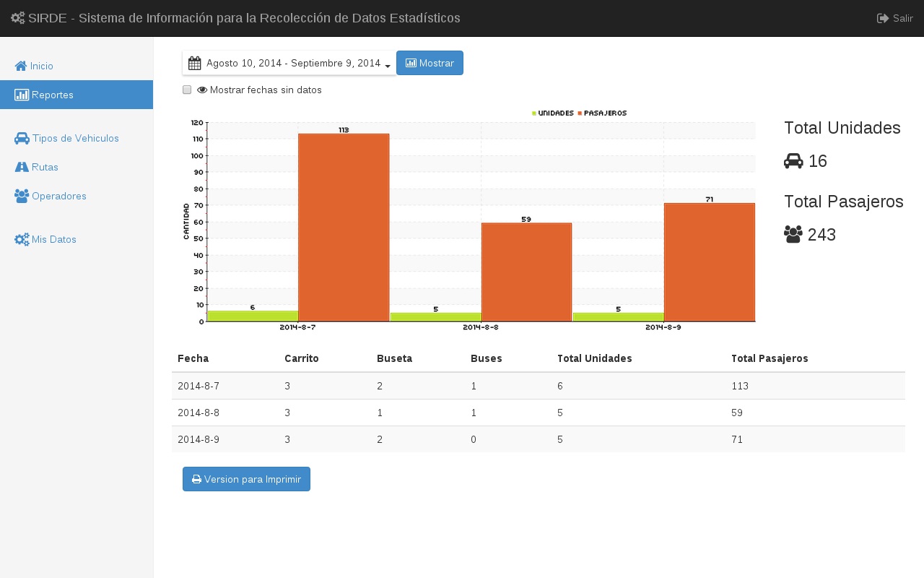Click the chart icon on Mostrar button
The width and height of the screenshot is (924, 578).
click(411, 63)
